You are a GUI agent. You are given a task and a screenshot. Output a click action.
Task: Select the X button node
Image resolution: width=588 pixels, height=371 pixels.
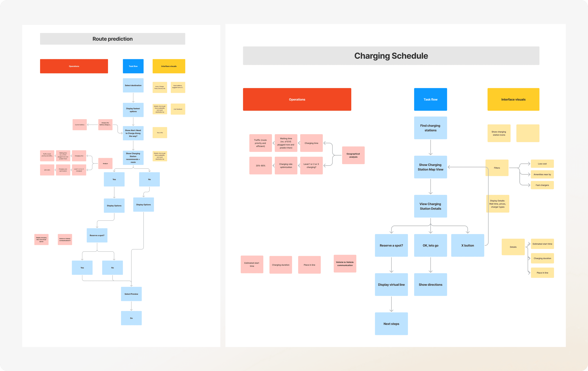coord(467,245)
